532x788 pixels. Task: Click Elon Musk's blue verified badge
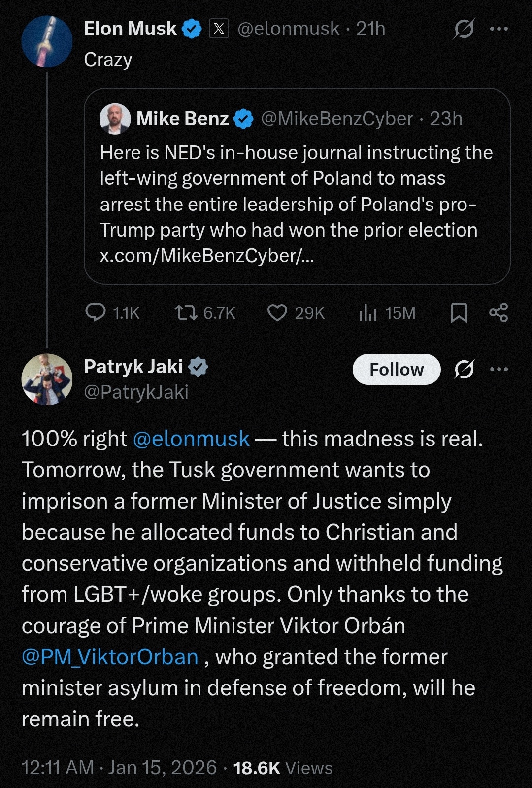tap(192, 29)
